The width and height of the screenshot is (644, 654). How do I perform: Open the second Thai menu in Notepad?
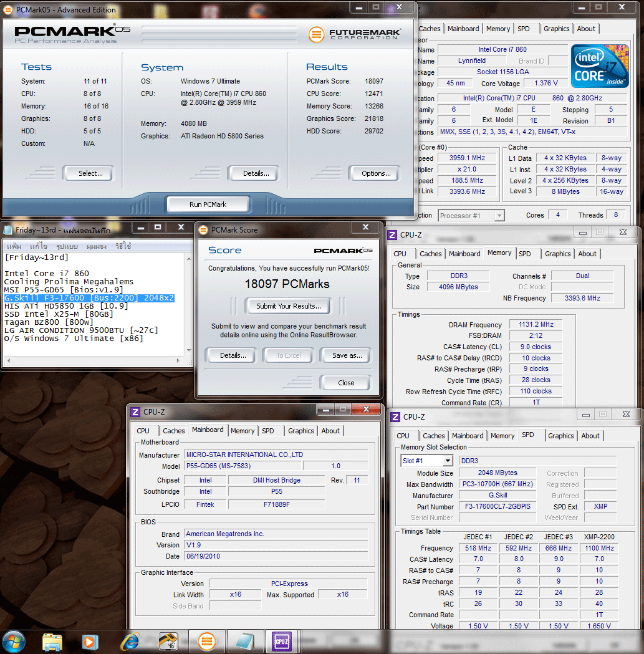(x=39, y=246)
